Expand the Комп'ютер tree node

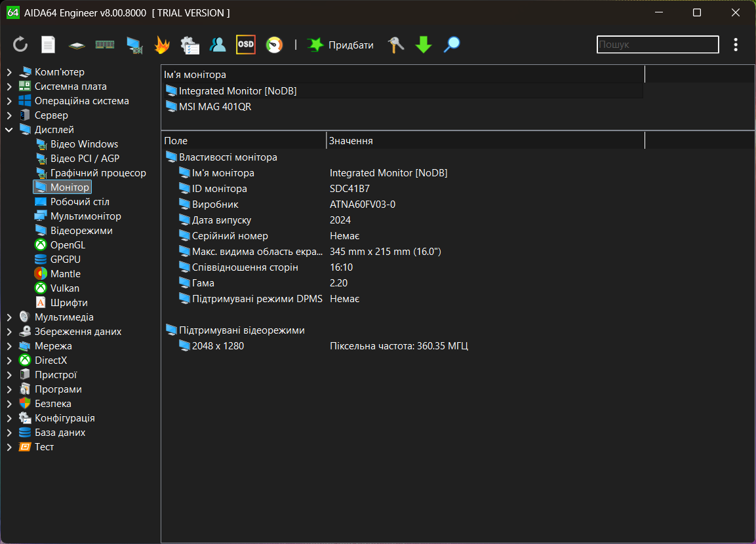click(x=9, y=72)
